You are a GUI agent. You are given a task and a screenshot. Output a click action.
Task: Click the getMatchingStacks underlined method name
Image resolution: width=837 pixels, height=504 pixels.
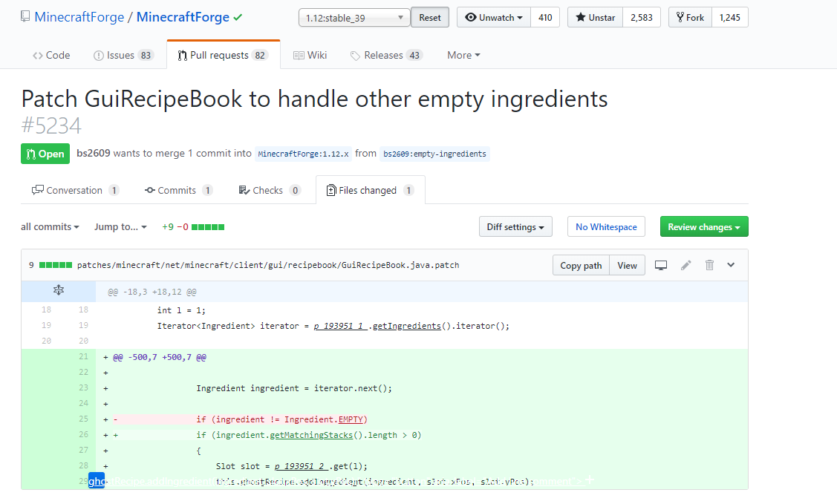[x=311, y=435]
